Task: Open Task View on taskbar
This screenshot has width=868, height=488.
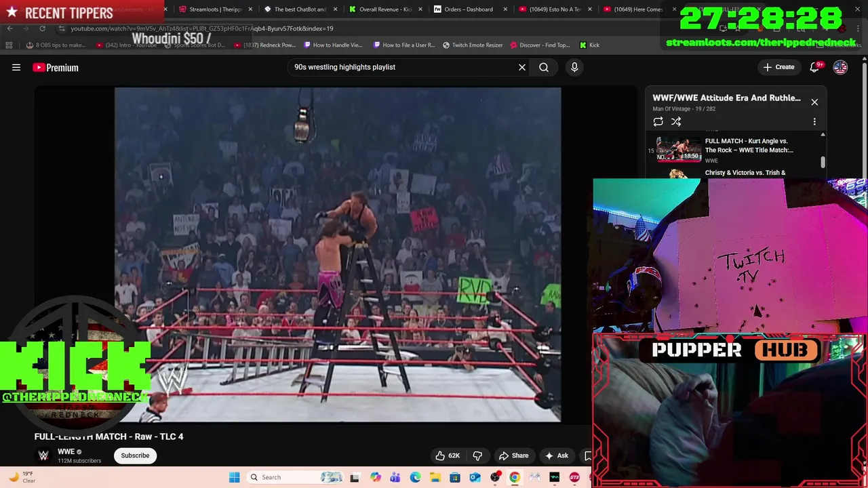Action: point(355,477)
